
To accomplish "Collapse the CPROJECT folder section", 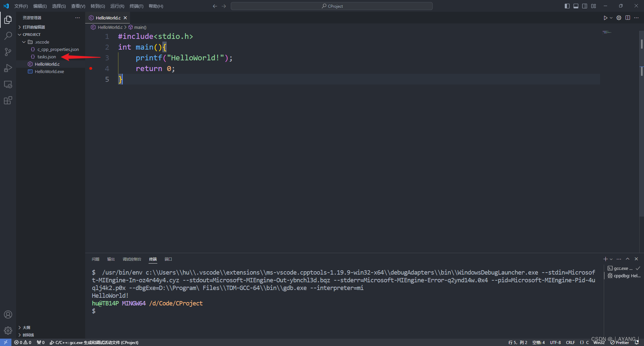I will (51, 35).
